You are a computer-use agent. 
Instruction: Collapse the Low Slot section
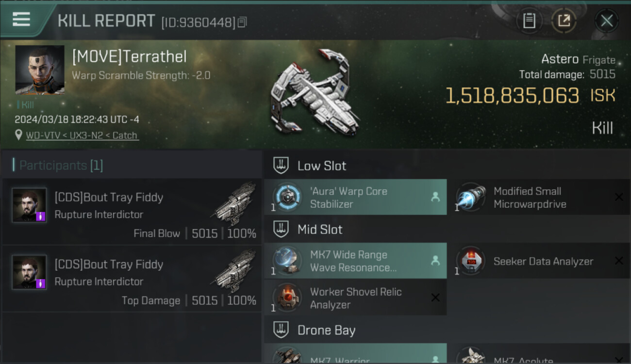281,165
